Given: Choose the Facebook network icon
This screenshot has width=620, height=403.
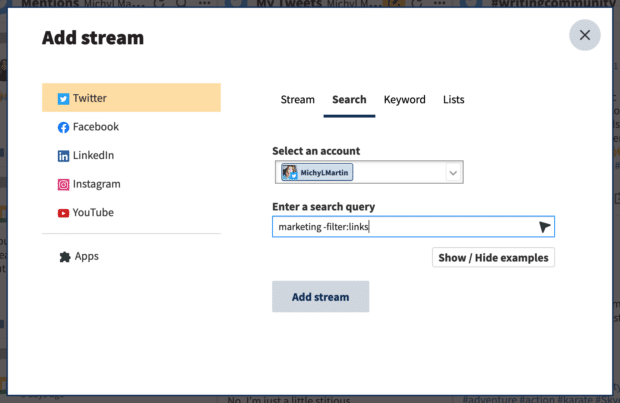Looking at the screenshot, I should click(63, 127).
